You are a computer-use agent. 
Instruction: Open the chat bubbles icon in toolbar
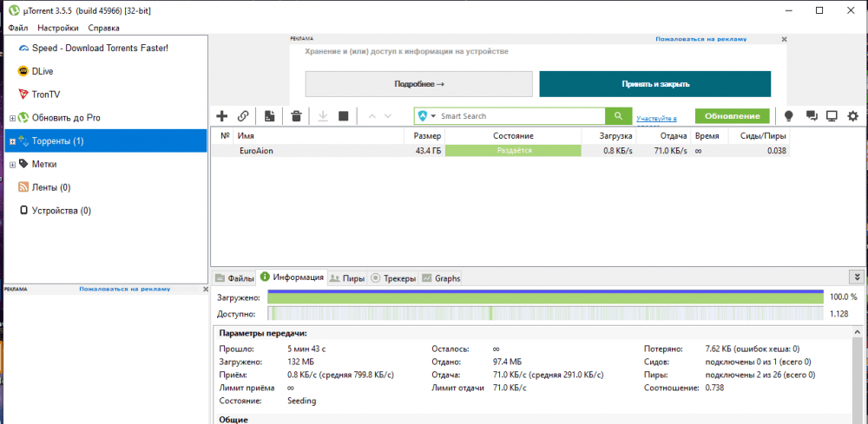click(811, 116)
